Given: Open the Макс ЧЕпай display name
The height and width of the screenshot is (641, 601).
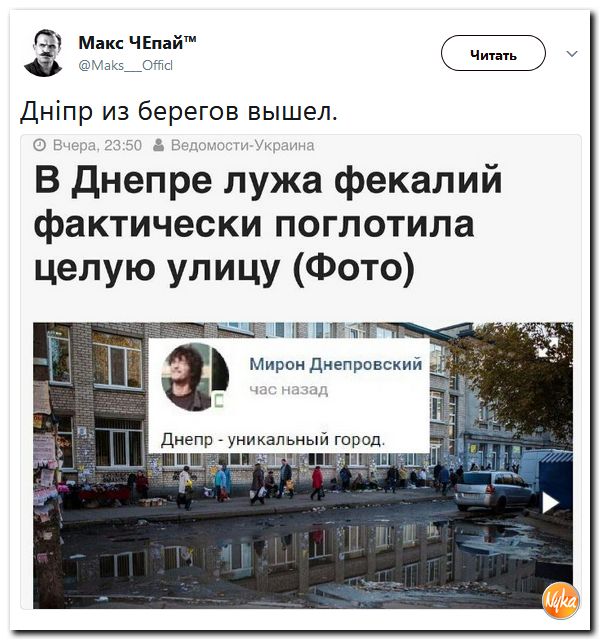Looking at the screenshot, I should pyautogui.click(x=137, y=43).
